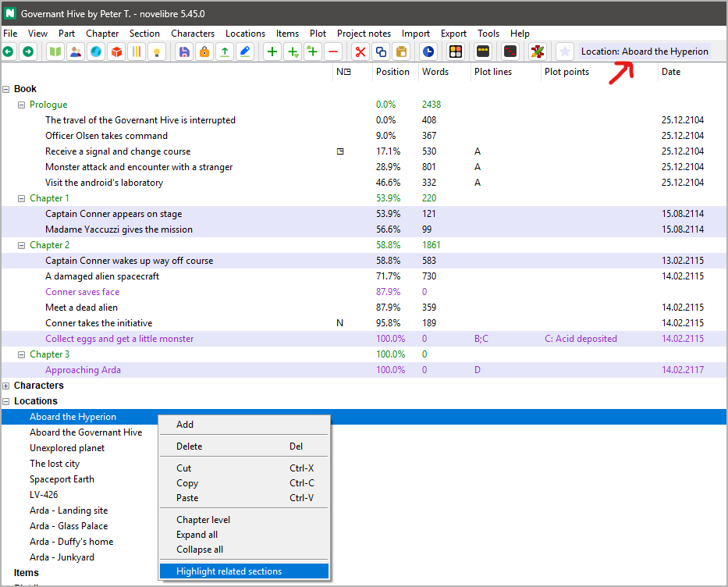Open the book view with the green book icon
Screen dimensions: 728x587
coord(52,51)
